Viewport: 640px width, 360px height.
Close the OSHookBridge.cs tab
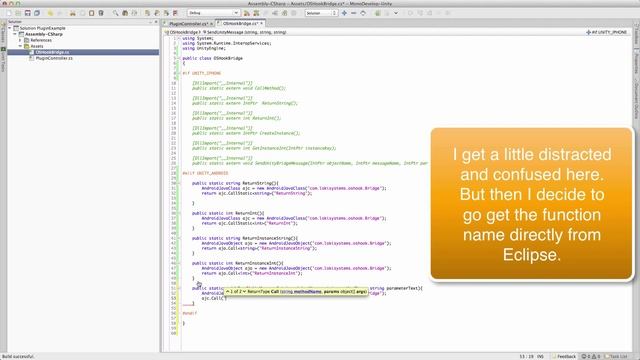[262, 24]
